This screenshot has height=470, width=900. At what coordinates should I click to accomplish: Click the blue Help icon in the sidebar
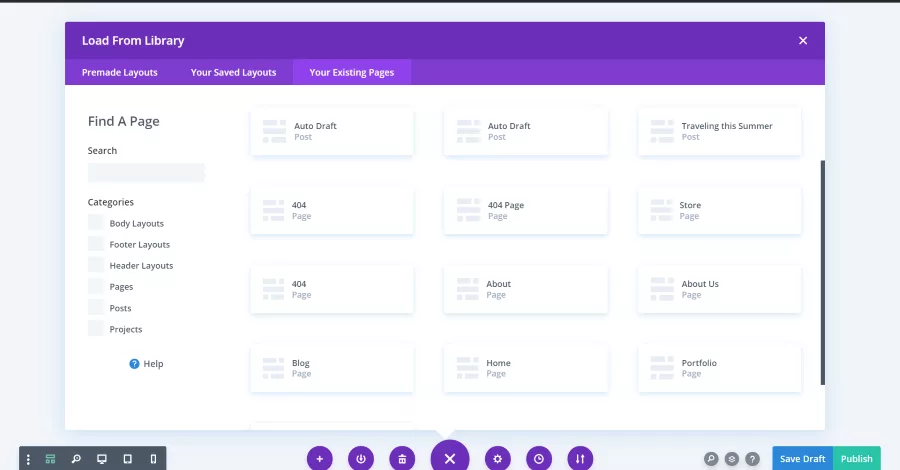point(134,364)
